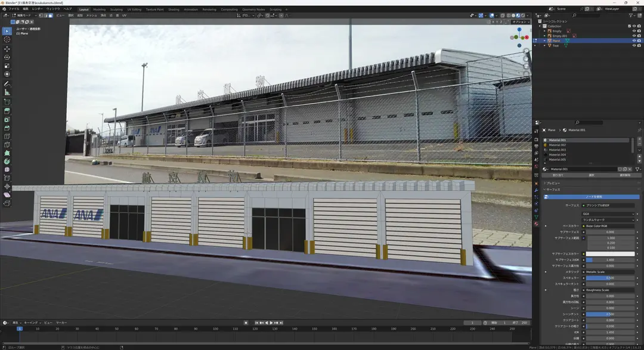
Task: Select the Scale tool
Action: click(7, 66)
